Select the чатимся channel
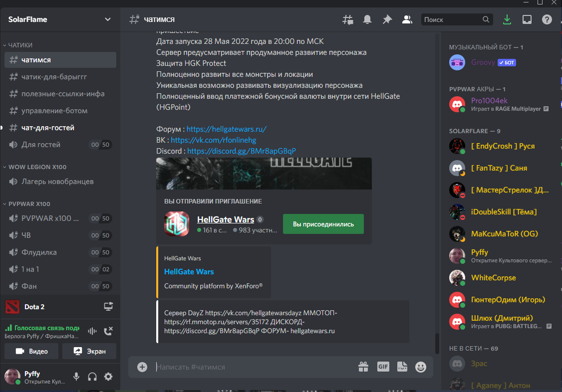Image resolution: width=562 pixels, height=392 pixels. [x=60, y=60]
